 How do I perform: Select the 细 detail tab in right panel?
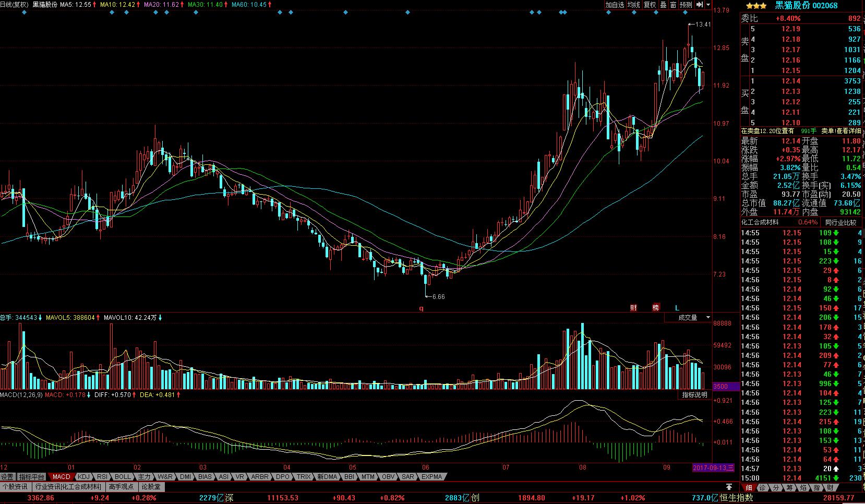pos(749,488)
